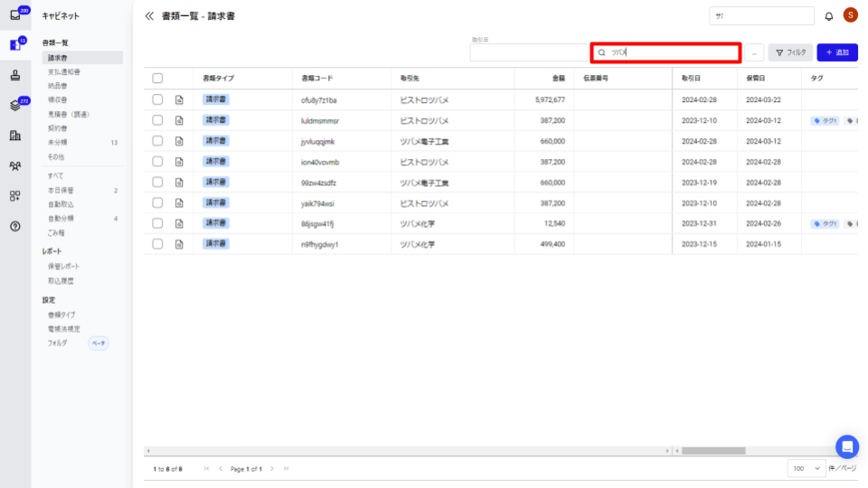Focus the top-right global search field
The image size is (868, 488).
(761, 16)
